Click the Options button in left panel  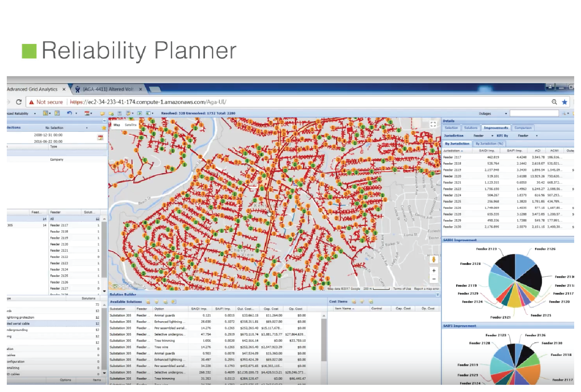[65, 380]
